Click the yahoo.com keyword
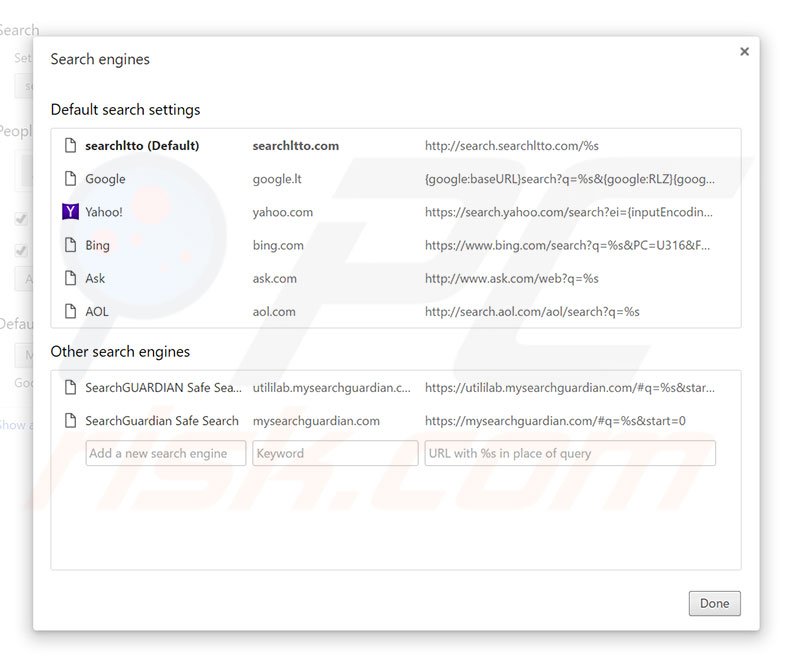Screen dimensions: 790x665 283,212
